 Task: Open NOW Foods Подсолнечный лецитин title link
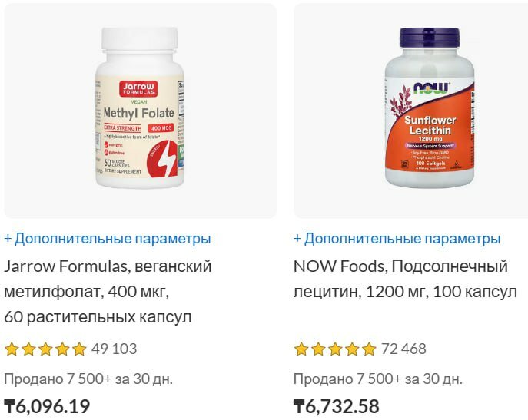pyautogui.click(x=405, y=279)
